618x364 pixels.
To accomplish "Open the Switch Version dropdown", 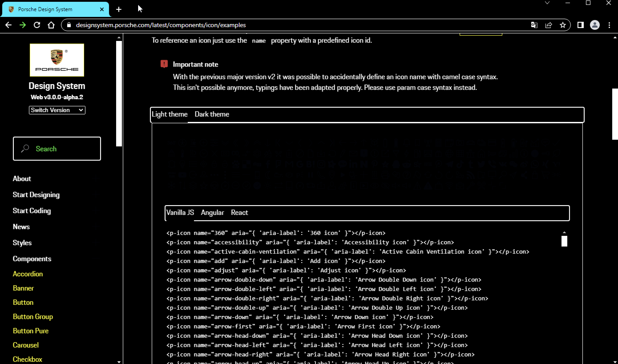I will tap(57, 110).
